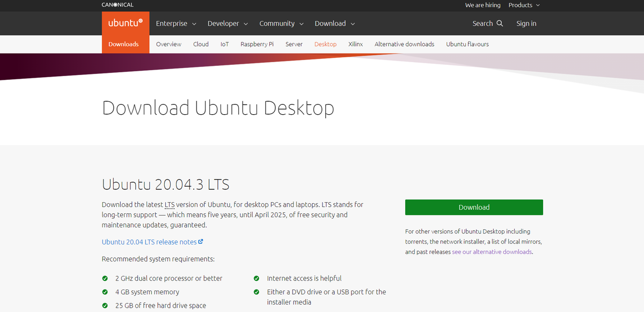Viewport: 644px width, 312px height.
Task: Expand the Community dropdown
Action: (x=281, y=23)
